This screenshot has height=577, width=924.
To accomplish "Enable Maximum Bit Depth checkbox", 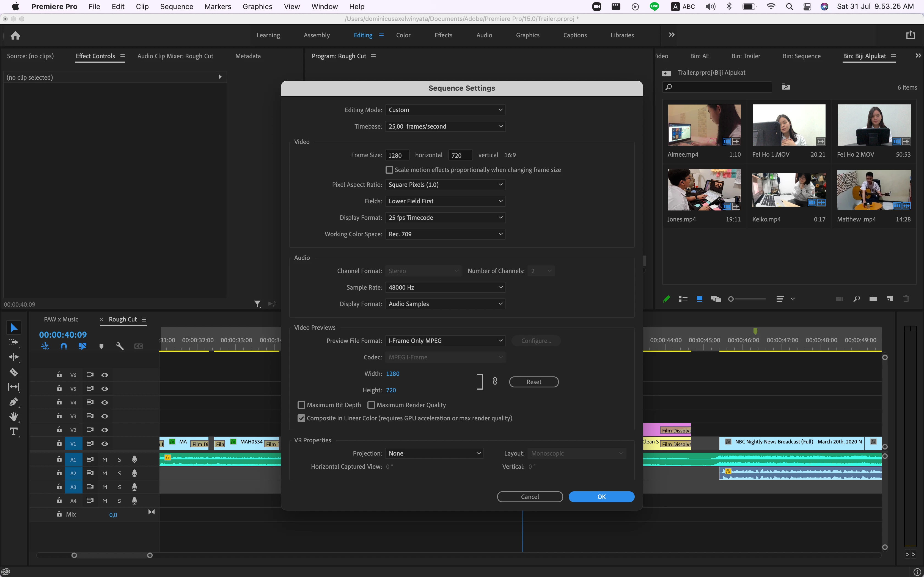I will coord(301,405).
